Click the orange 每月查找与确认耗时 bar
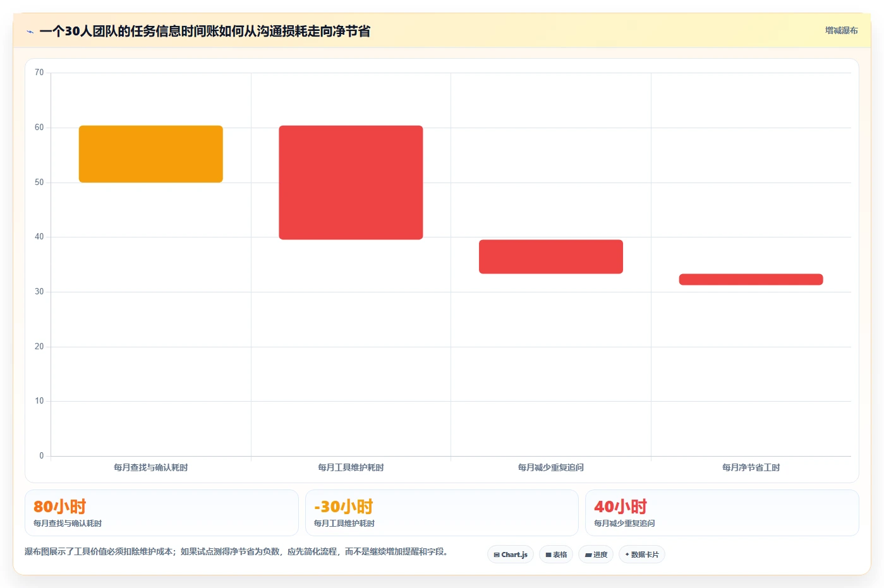The height and width of the screenshot is (588, 884). coord(151,154)
